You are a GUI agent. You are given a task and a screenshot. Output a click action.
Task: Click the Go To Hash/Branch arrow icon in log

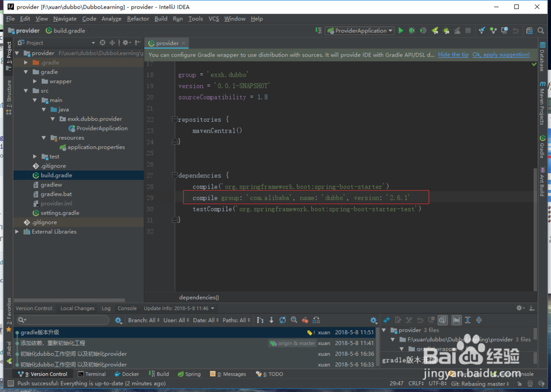(x=271, y=320)
